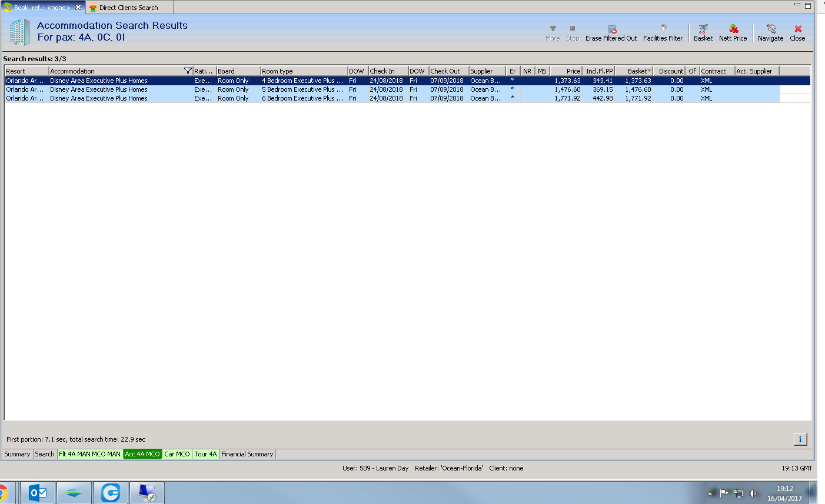Image resolution: width=825 pixels, height=504 pixels.
Task: Click the Act. Supplier column header
Action: (x=757, y=71)
